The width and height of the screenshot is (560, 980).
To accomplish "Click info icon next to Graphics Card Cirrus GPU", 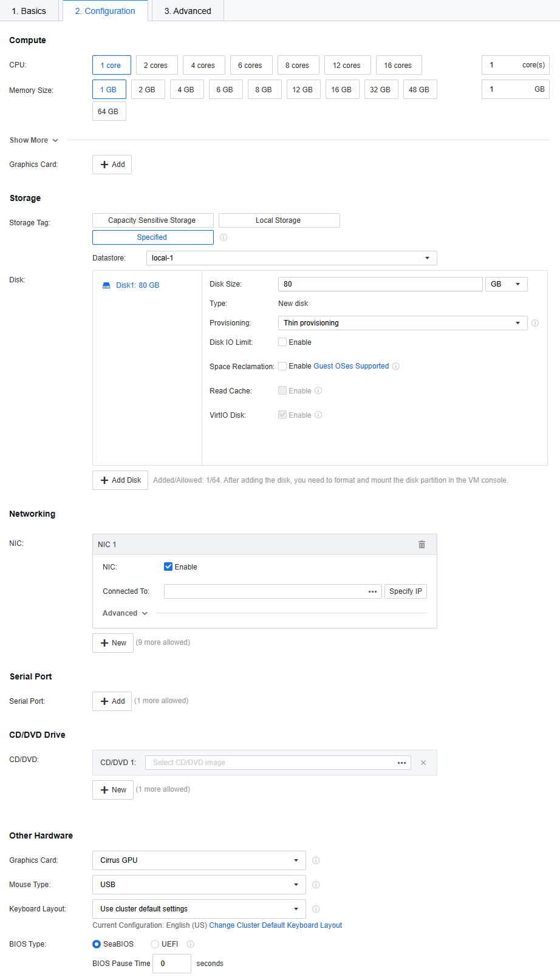I will coord(316,860).
